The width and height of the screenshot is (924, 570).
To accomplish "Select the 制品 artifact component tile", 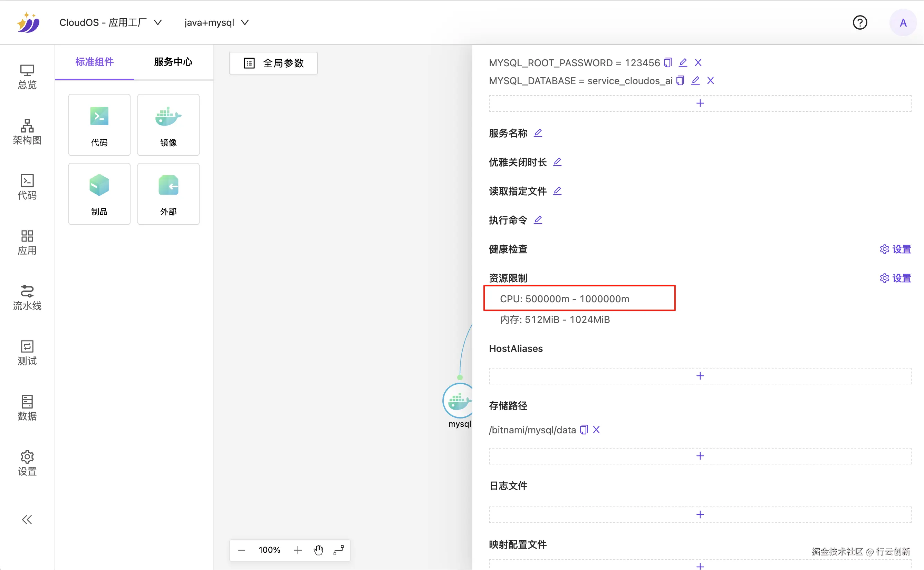I will 99,194.
